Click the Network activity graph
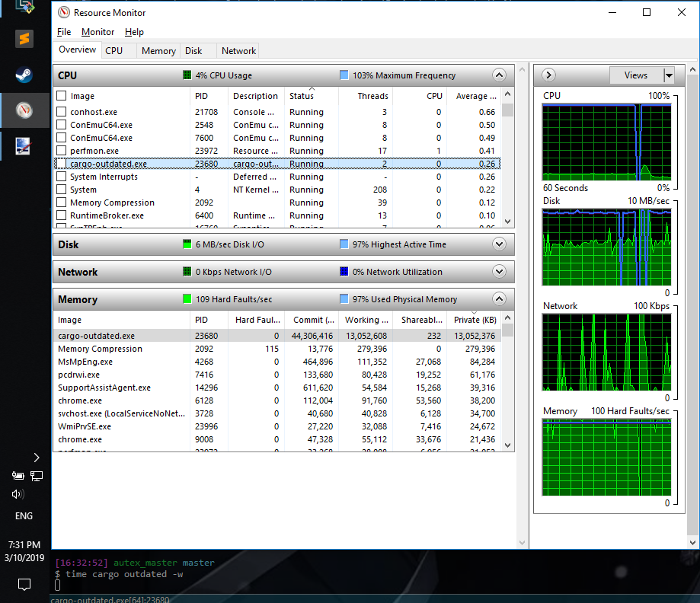The width and height of the screenshot is (700, 603). pos(606,353)
